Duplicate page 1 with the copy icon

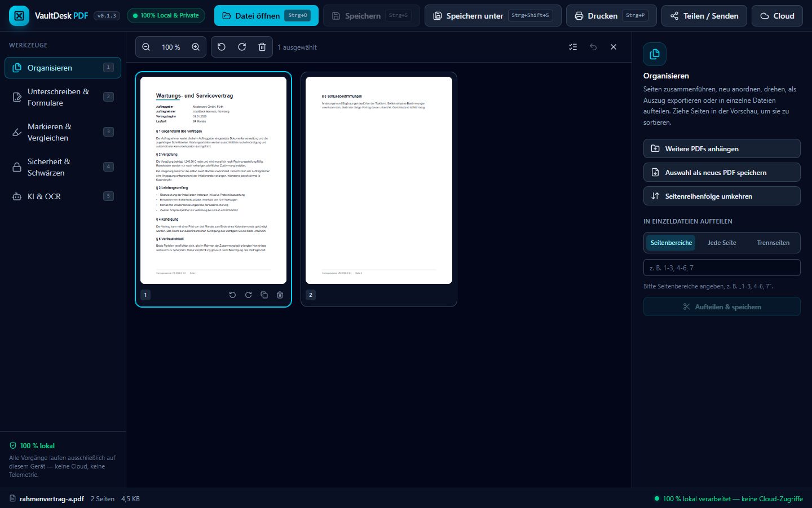(264, 295)
